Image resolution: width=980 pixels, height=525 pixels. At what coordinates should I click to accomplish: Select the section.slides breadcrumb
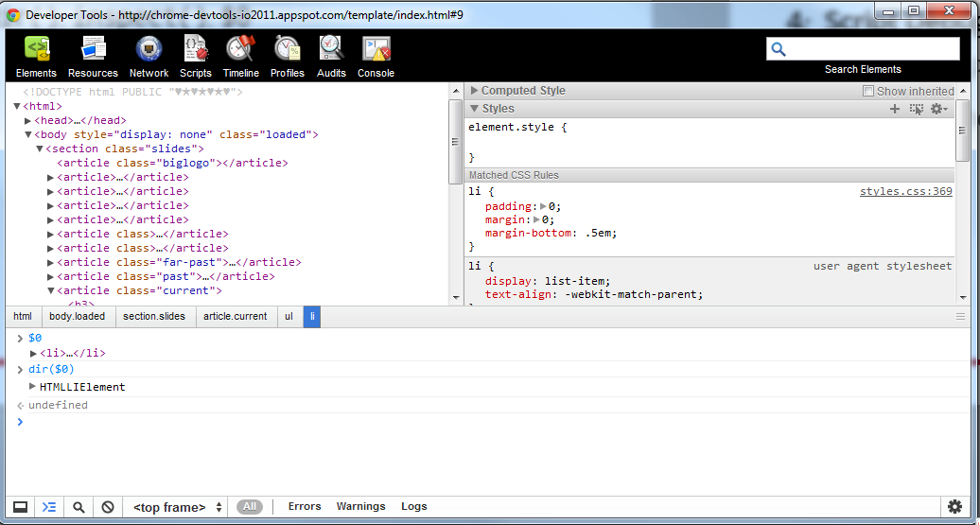[154, 316]
